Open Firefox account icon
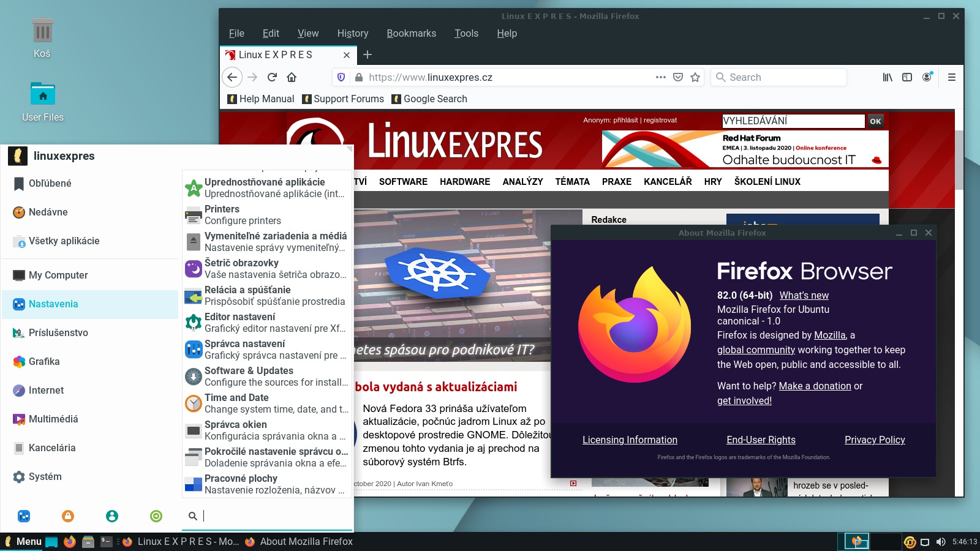The width and height of the screenshot is (980, 551). [x=927, y=77]
